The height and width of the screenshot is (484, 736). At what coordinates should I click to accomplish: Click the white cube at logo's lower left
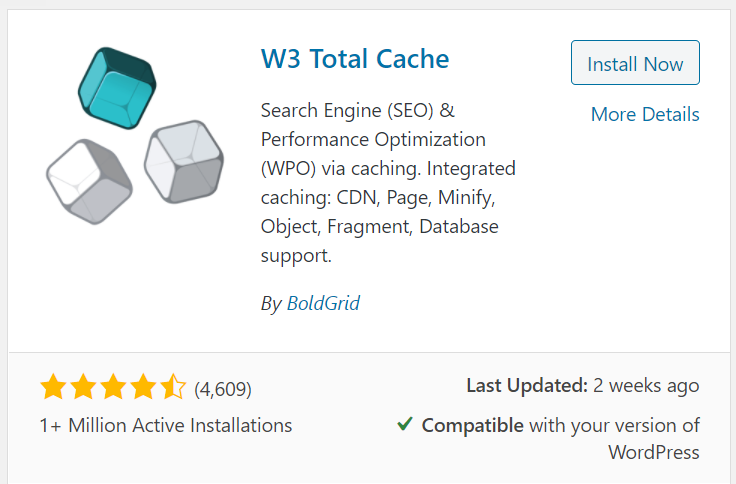click(x=89, y=181)
